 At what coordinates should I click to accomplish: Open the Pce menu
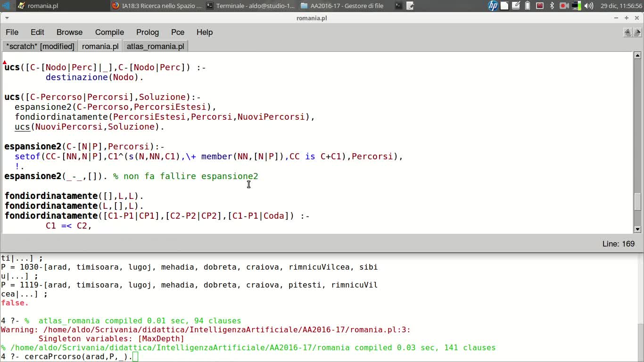pos(178,32)
